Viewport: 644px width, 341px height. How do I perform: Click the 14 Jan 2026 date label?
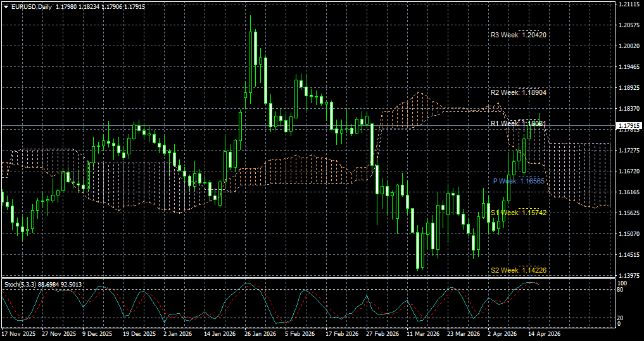220,334
